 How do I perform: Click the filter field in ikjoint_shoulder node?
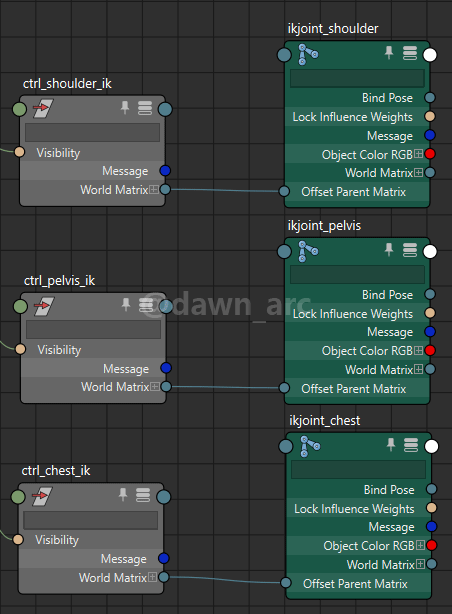click(357, 78)
